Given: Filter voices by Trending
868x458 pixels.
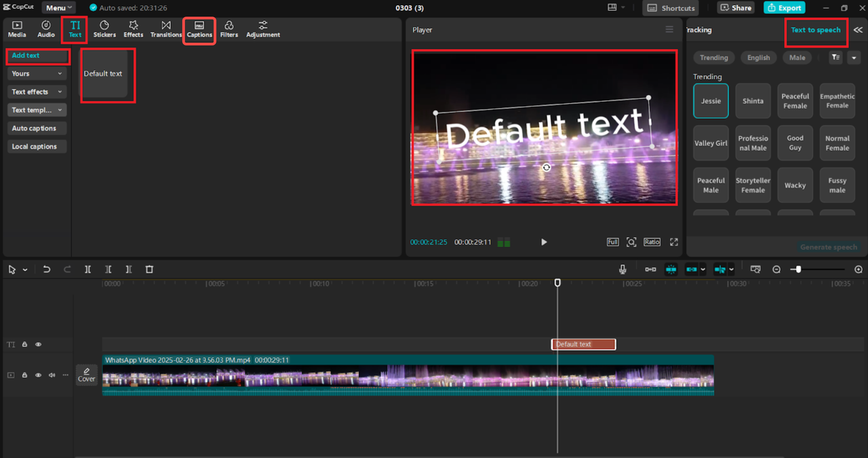Looking at the screenshot, I should point(714,58).
